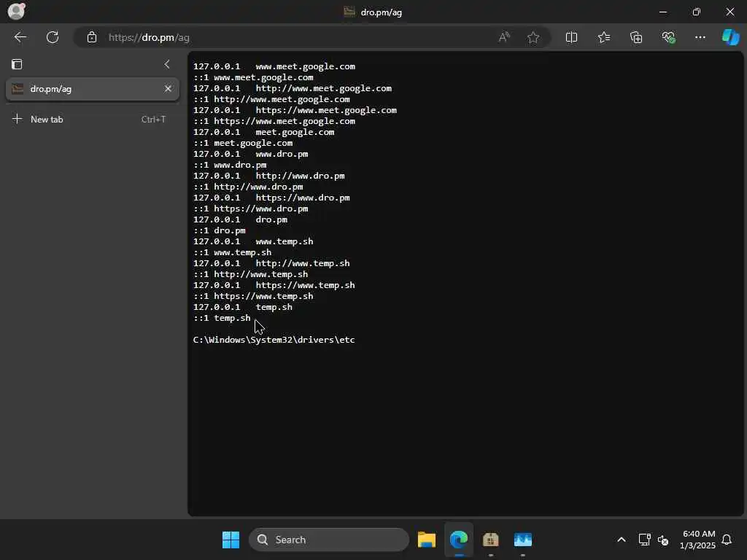Screen dimensions: 747x560
Task: Open the network status tray icon
Action: click(x=644, y=540)
